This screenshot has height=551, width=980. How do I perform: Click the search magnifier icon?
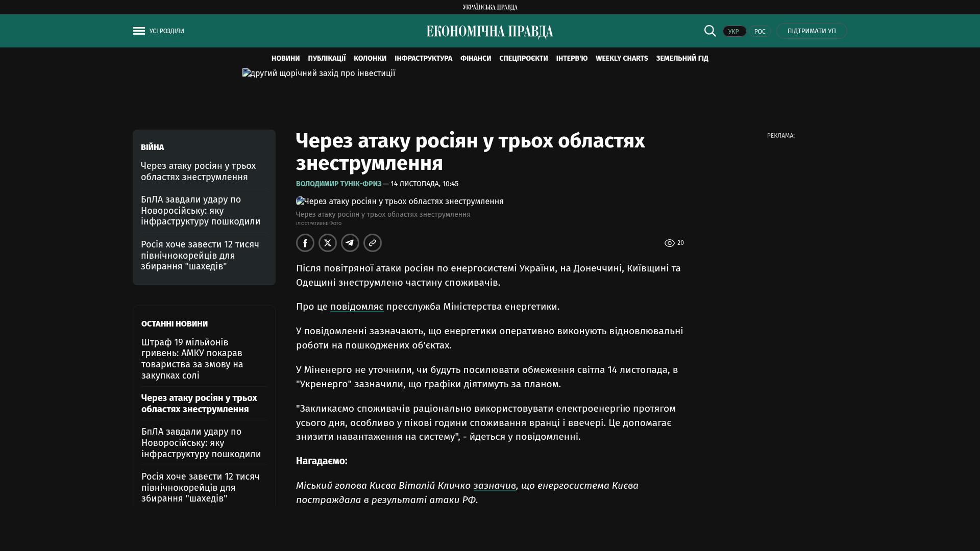click(x=710, y=31)
